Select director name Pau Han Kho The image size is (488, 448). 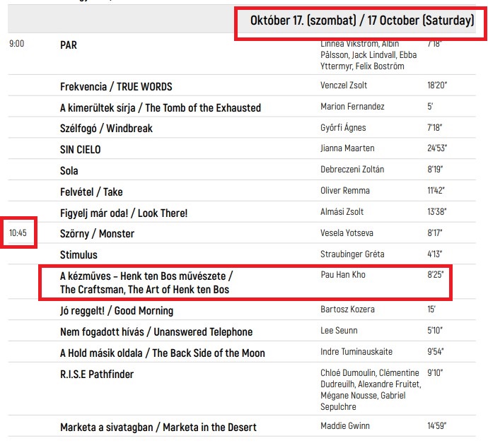pos(343,275)
